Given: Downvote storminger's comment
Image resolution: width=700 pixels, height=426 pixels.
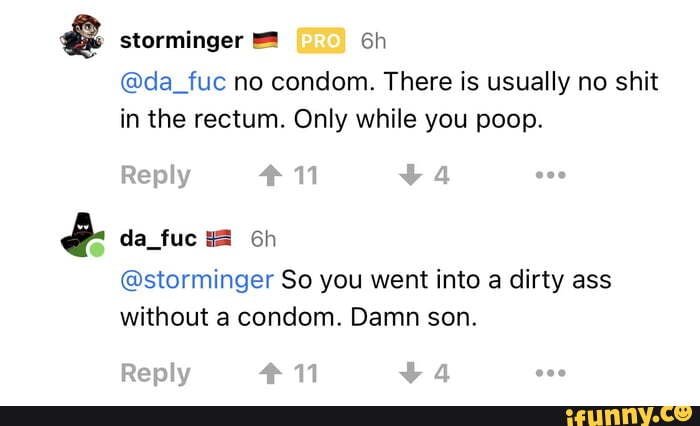Looking at the screenshot, I should pos(411,175).
